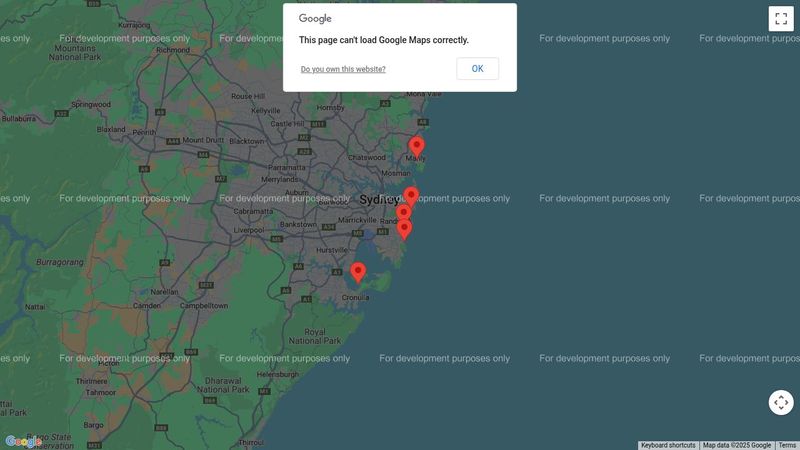Click the Chatswood label
Image resolution: width=800 pixels, height=450 pixels.
coord(367,158)
